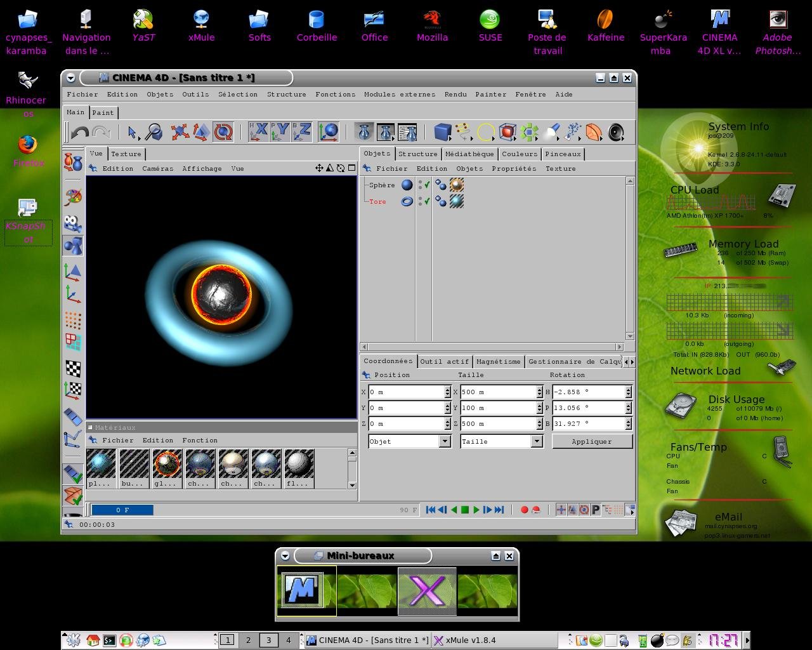The image size is (812, 650).
Task: Open the particle emitter icon
Action: (x=572, y=132)
